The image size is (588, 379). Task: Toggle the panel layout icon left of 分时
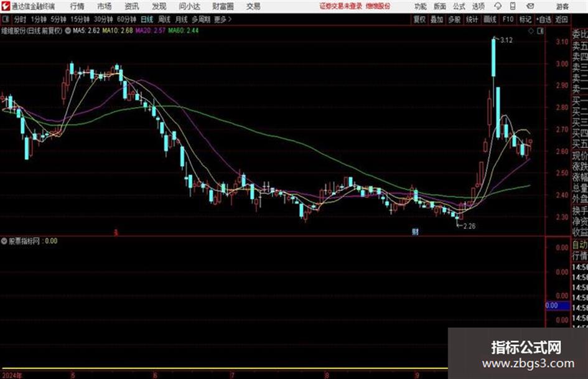coord(5,19)
